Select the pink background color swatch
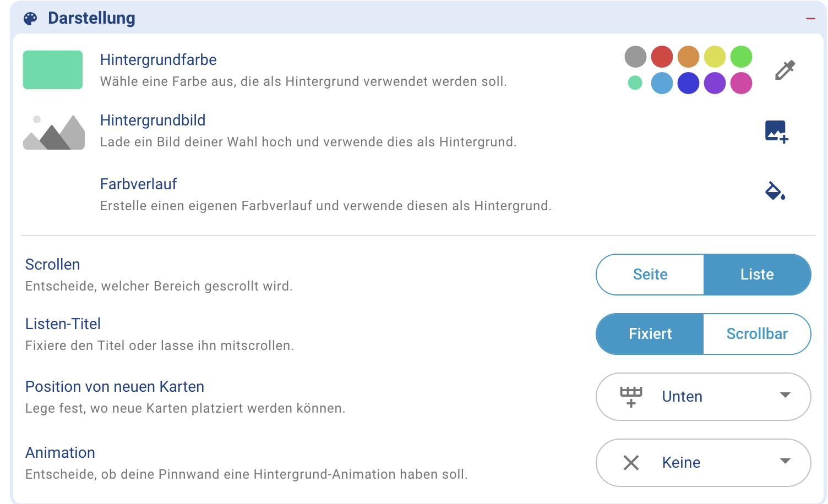The height and width of the screenshot is (504, 828). point(741,83)
